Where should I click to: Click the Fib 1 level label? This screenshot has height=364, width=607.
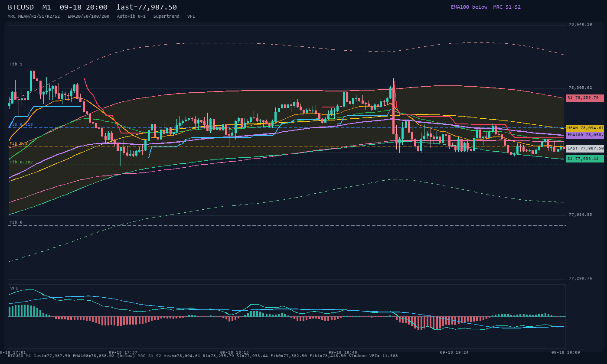[x=16, y=64]
